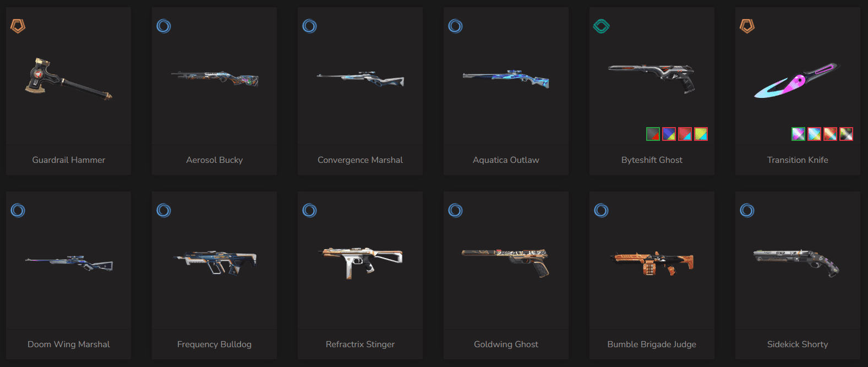868x367 pixels.
Task: Select Byteshift Ghost blue-and-yellow color variant
Action: click(x=669, y=134)
